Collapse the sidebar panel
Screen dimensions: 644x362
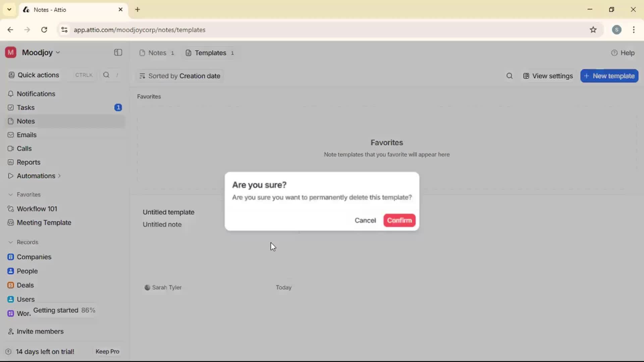117,53
